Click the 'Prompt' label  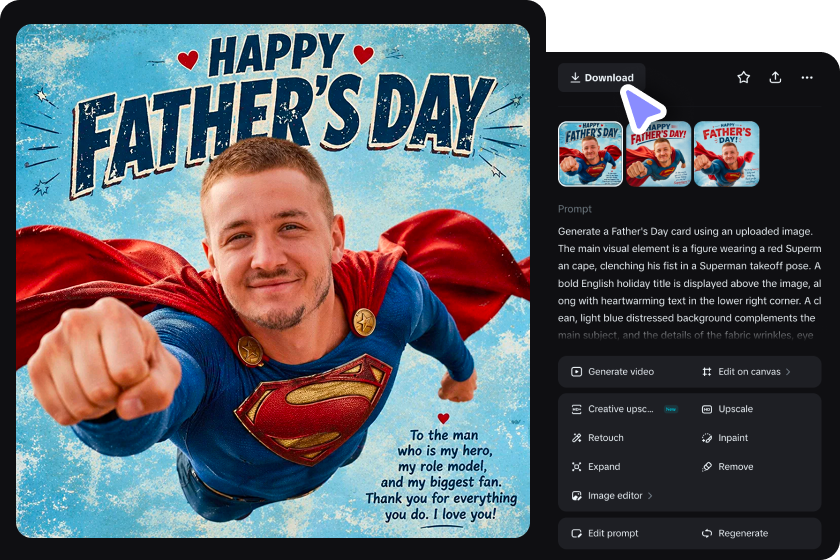(575, 209)
